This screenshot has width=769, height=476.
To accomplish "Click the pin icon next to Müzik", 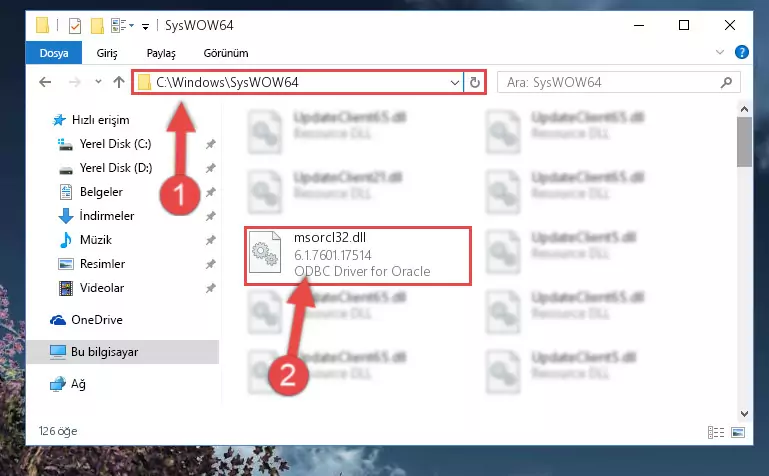I will point(210,240).
